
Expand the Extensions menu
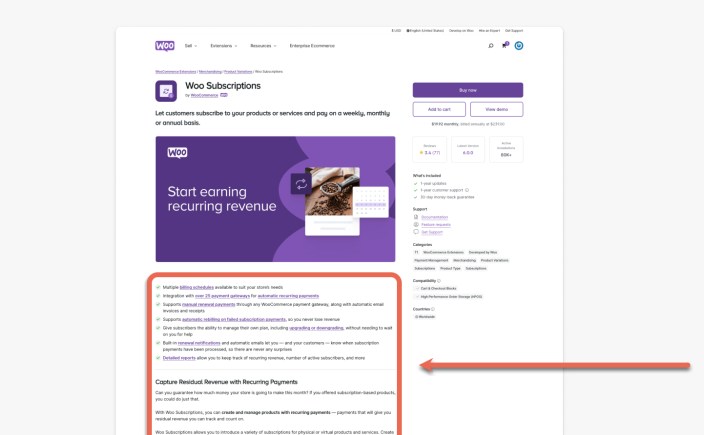point(224,46)
